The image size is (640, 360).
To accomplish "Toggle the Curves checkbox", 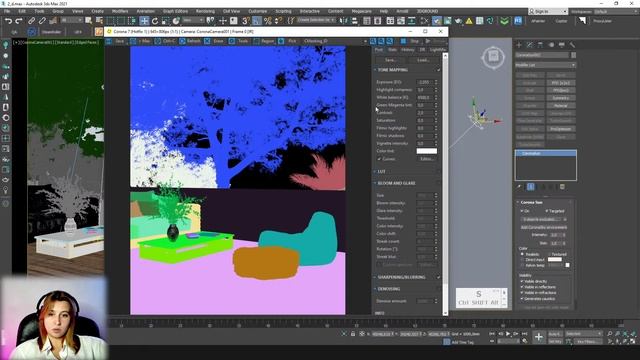I will tap(379, 159).
